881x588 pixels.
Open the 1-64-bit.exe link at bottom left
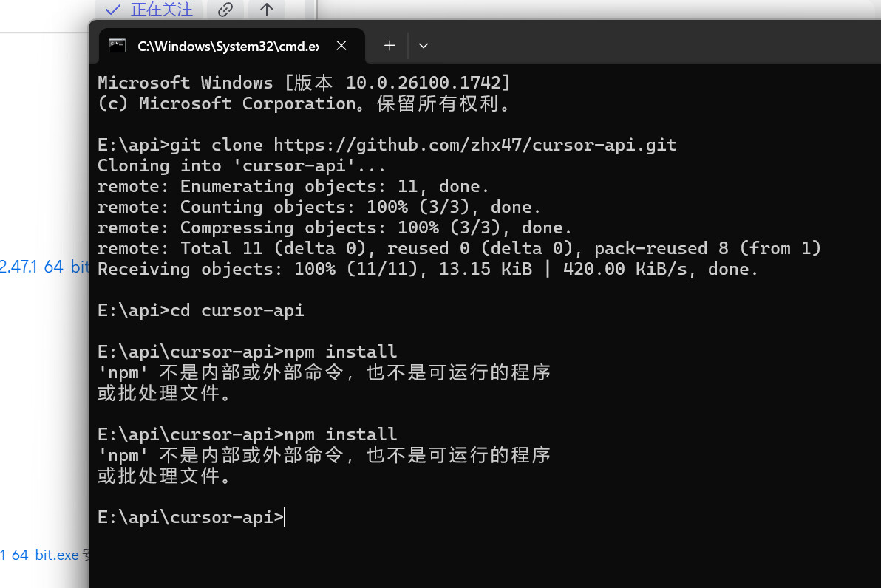pos(39,555)
